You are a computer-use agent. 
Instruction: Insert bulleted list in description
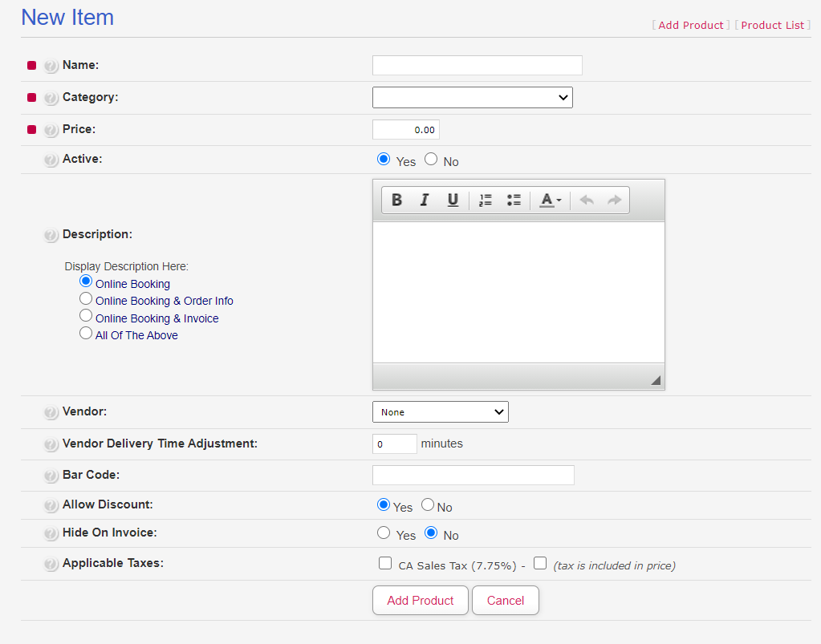pyautogui.click(x=514, y=200)
